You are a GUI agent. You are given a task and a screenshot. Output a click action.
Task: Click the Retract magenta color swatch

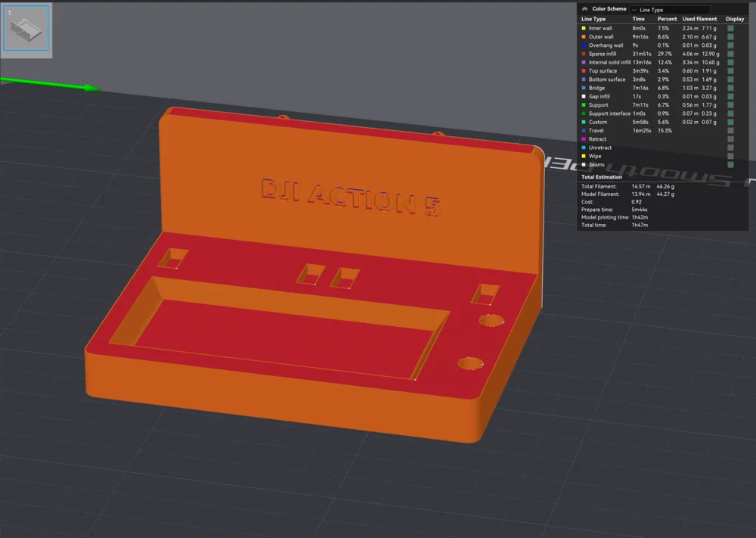pos(584,139)
